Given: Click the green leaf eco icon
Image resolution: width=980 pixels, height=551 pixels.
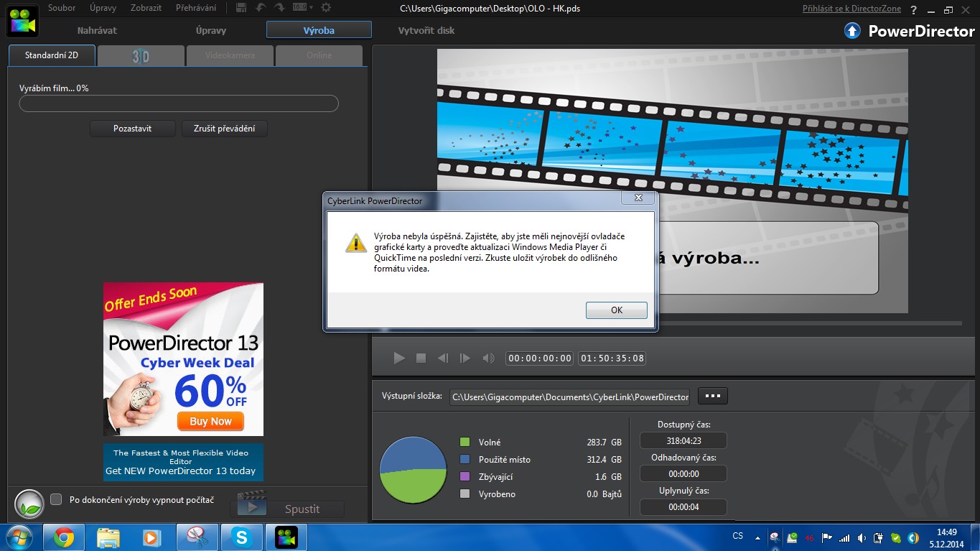Looking at the screenshot, I should (x=29, y=504).
